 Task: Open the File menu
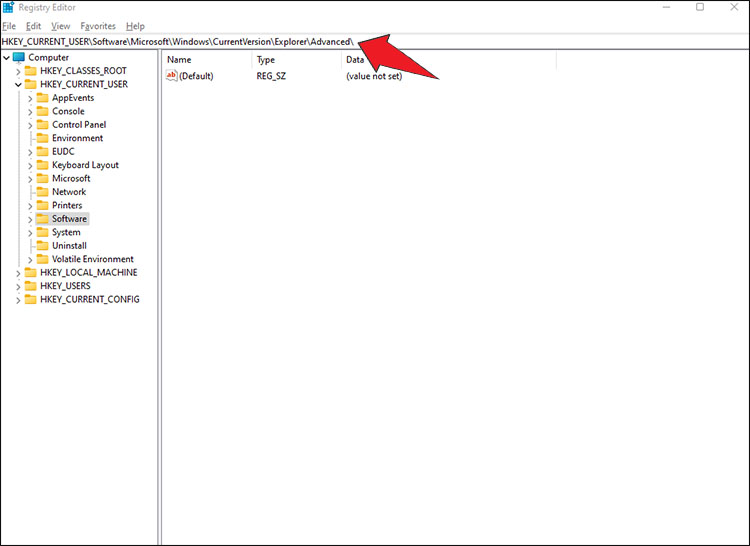coord(9,26)
